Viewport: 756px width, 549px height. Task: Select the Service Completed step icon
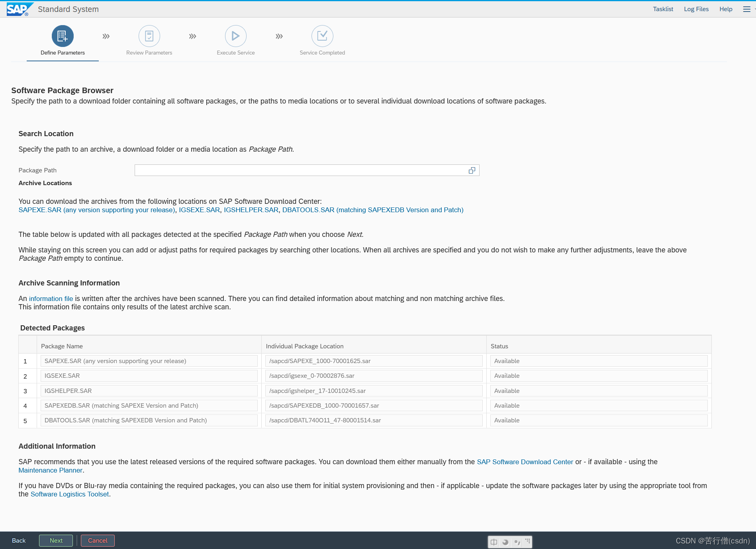point(322,36)
